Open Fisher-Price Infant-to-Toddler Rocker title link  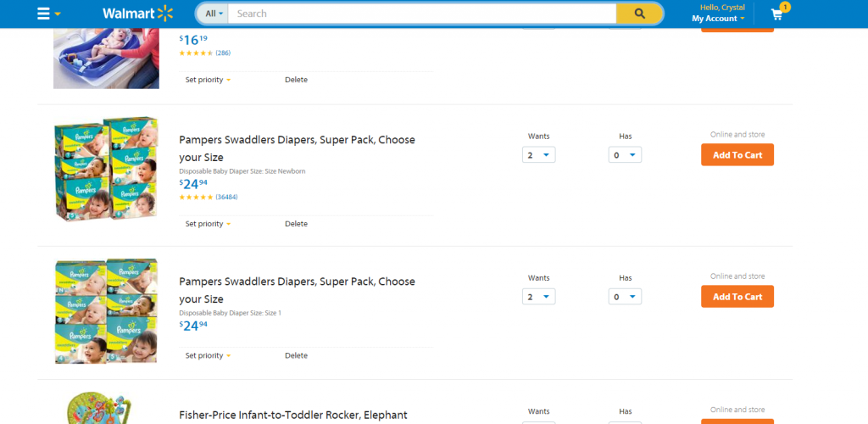pos(293,416)
